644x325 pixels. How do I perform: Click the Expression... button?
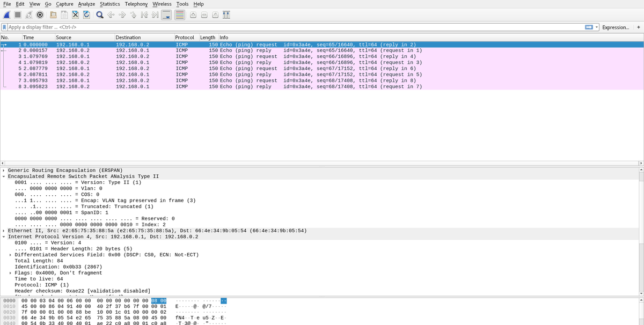[616, 27]
